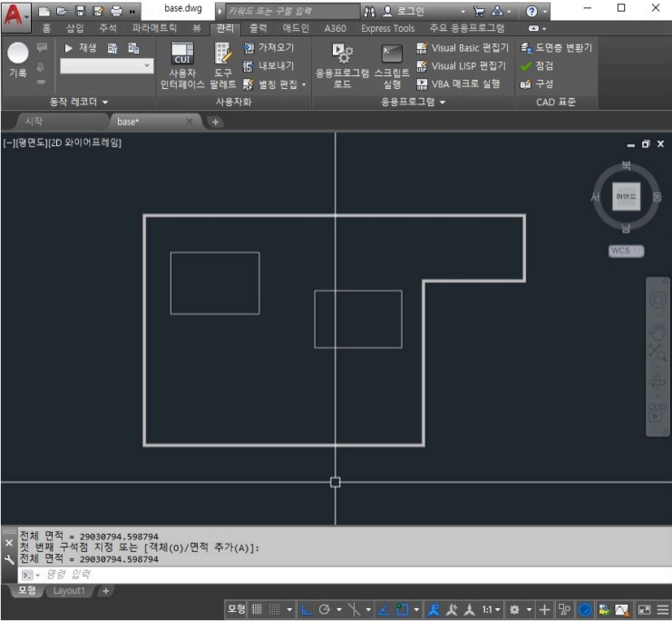The width and height of the screenshot is (672, 621).
Task: Open the Autodesk App Store cart icon
Action: (x=479, y=12)
